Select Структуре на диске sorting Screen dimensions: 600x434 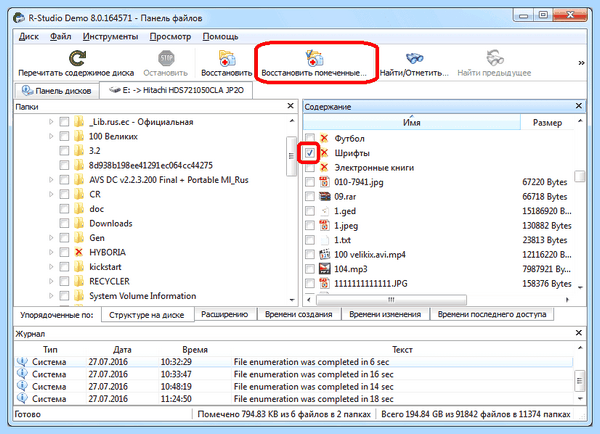click(147, 315)
